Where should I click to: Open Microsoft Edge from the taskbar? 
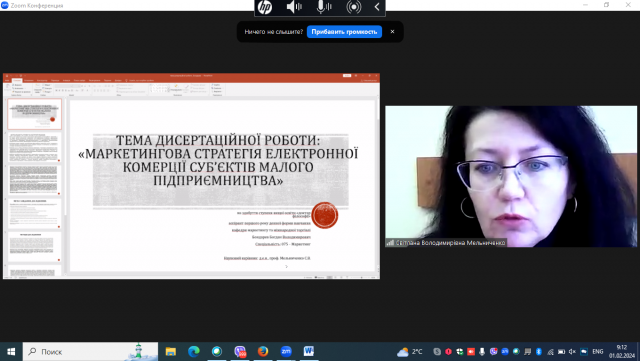point(194,352)
